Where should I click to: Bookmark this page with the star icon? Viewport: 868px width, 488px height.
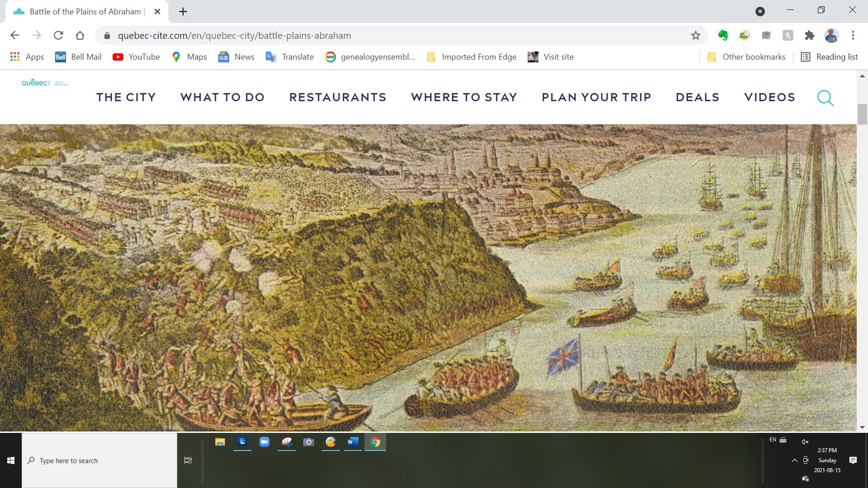pos(695,35)
